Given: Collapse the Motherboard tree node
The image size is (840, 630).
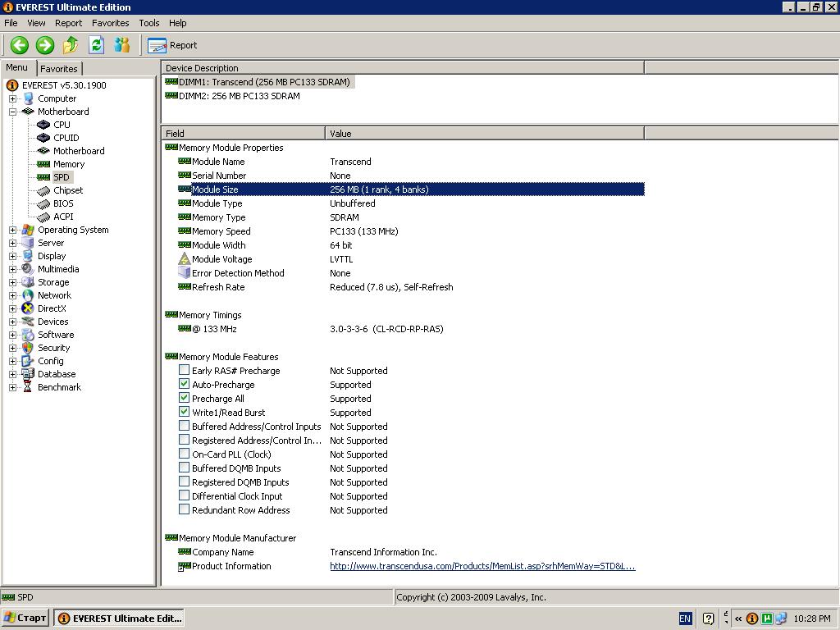Looking at the screenshot, I should 12,112.
